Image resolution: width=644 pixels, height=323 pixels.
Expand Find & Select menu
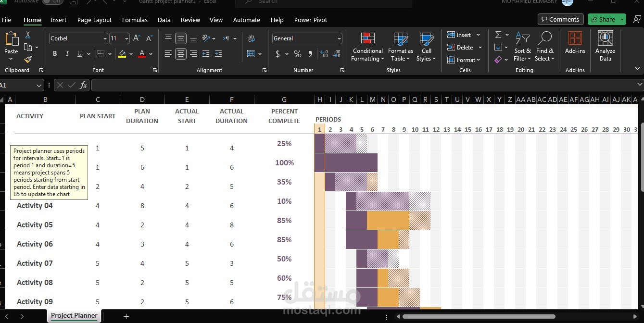tap(545, 47)
